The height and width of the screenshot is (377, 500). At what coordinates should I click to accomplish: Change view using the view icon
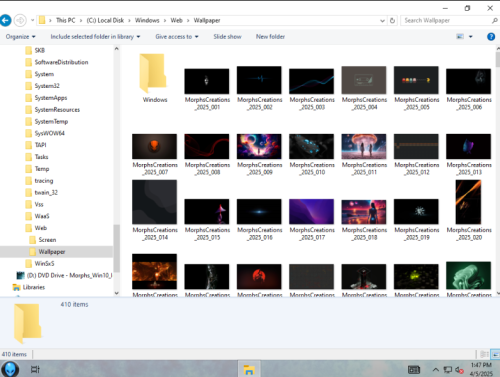(x=460, y=36)
